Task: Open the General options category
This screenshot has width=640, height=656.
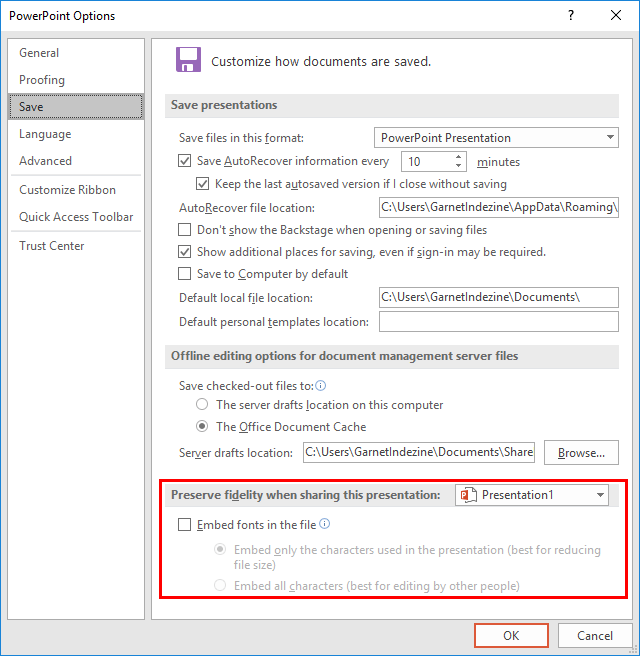Action: [76, 53]
